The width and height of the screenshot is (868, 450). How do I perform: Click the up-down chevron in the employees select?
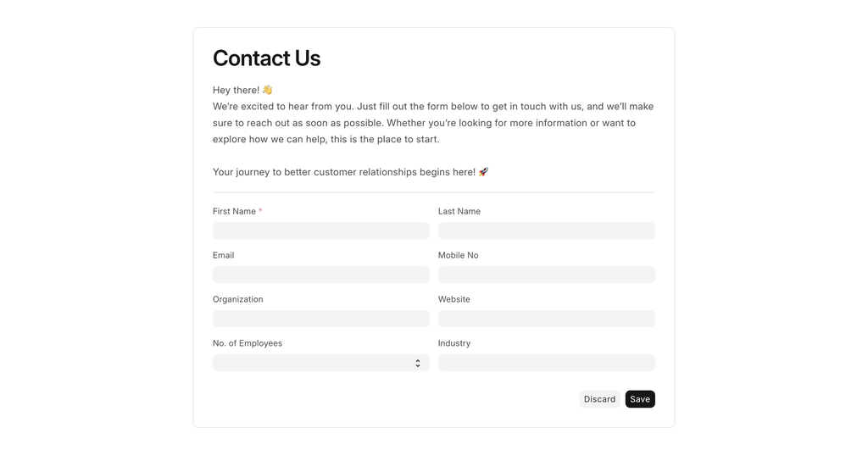tap(418, 363)
